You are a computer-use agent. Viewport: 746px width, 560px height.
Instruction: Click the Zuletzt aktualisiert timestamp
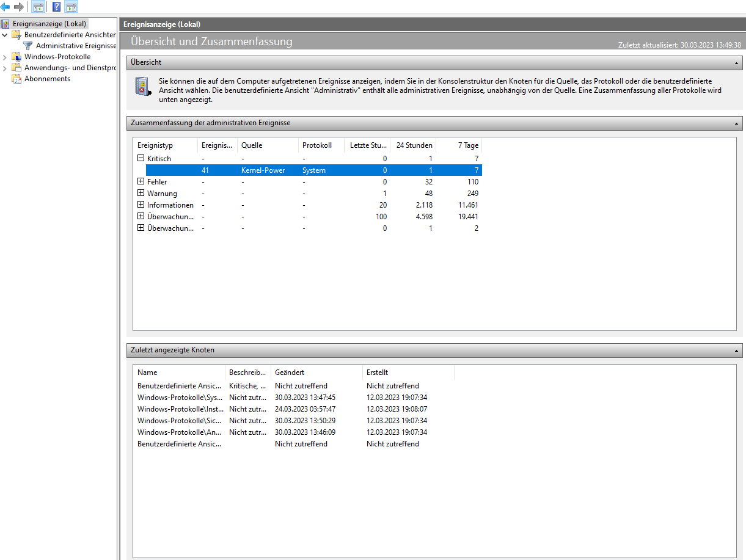[679, 45]
